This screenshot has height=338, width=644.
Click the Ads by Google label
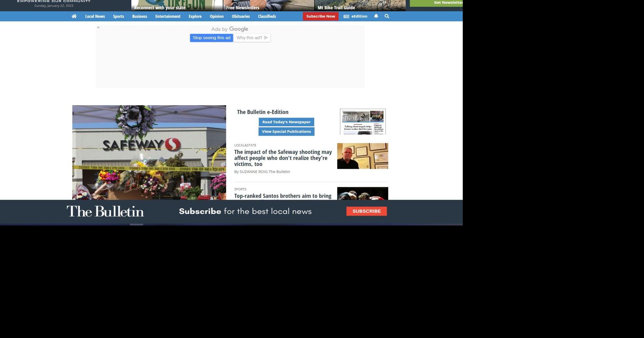(x=230, y=29)
